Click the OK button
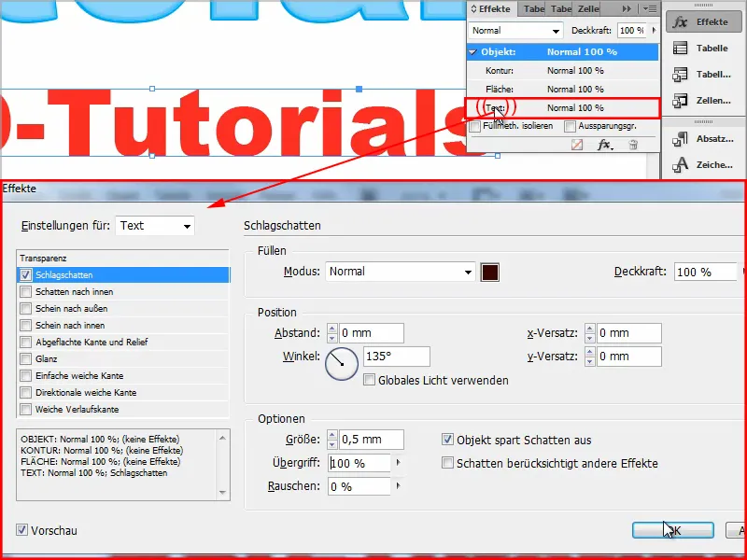 click(672, 530)
